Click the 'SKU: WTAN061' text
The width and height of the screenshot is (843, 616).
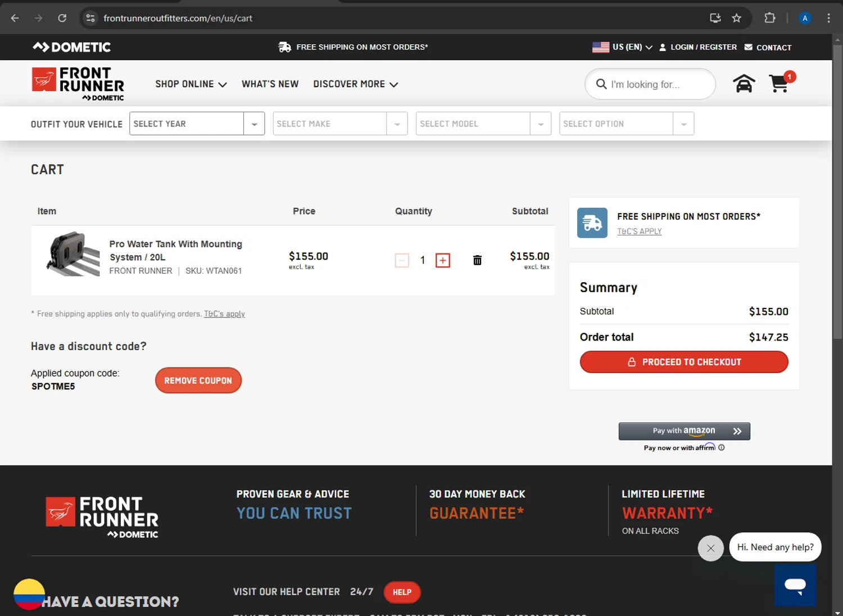click(214, 271)
